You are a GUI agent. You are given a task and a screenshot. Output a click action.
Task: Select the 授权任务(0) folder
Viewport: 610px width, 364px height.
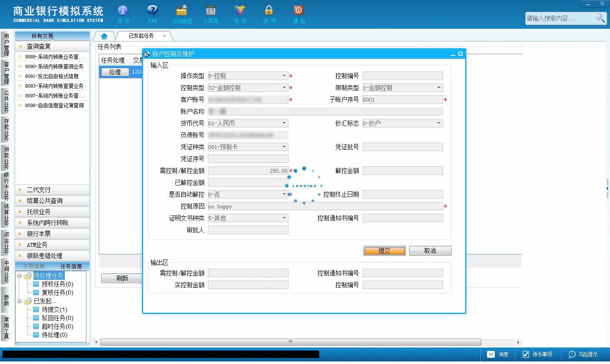pos(57,284)
